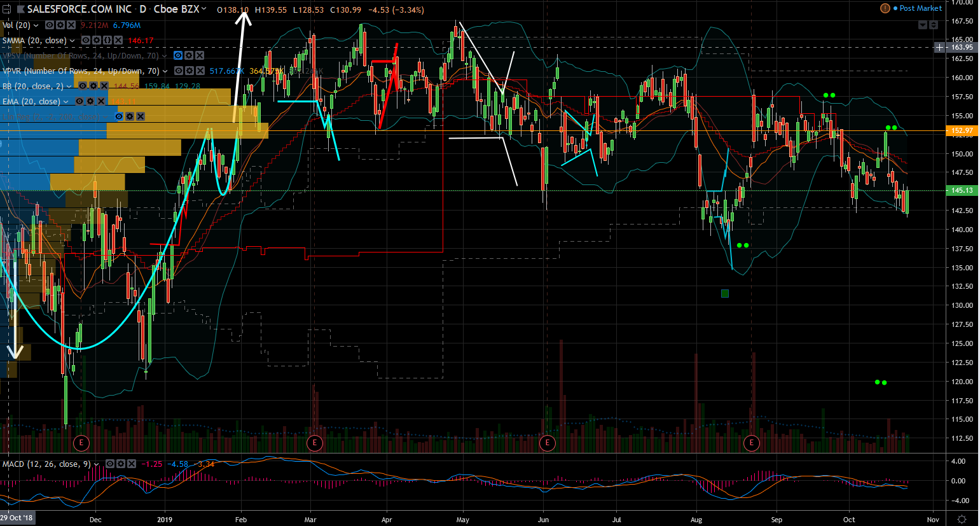Collapse the legend with top-left toggle icon
The height and width of the screenshot is (526, 980).
pos(6,10)
